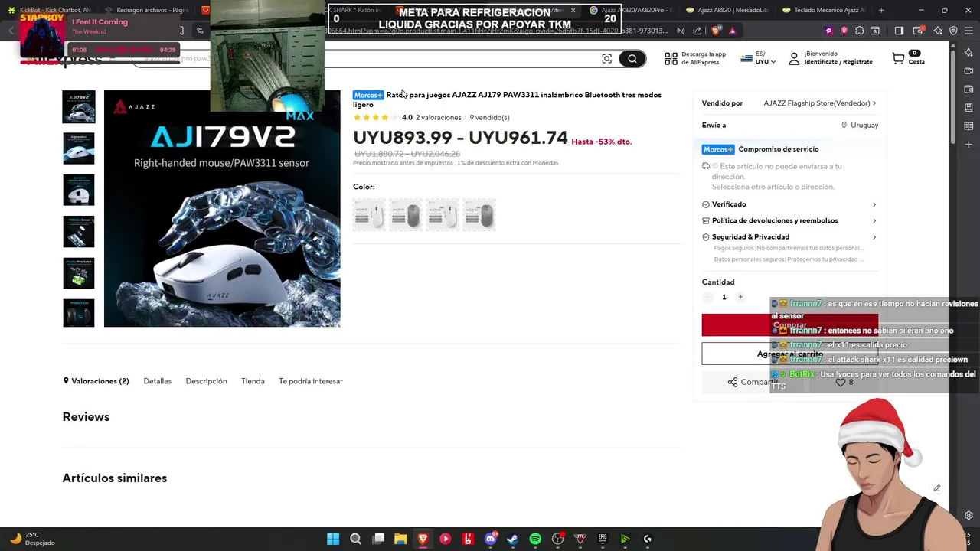The width and height of the screenshot is (980, 551).
Task: Switch to Ajazz Ak820 MercadoLibre browser tab
Action: tap(727, 10)
